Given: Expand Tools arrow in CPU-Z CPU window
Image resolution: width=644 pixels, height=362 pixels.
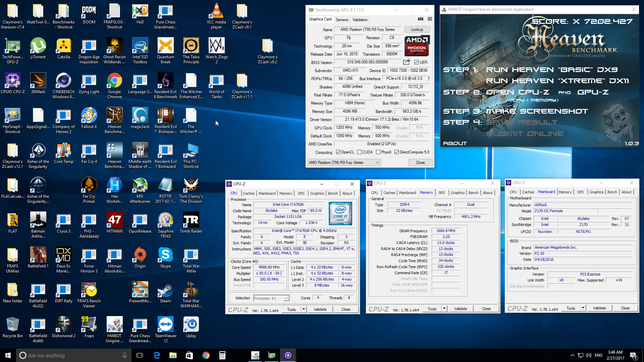Looking at the screenshot, I should (304, 309).
